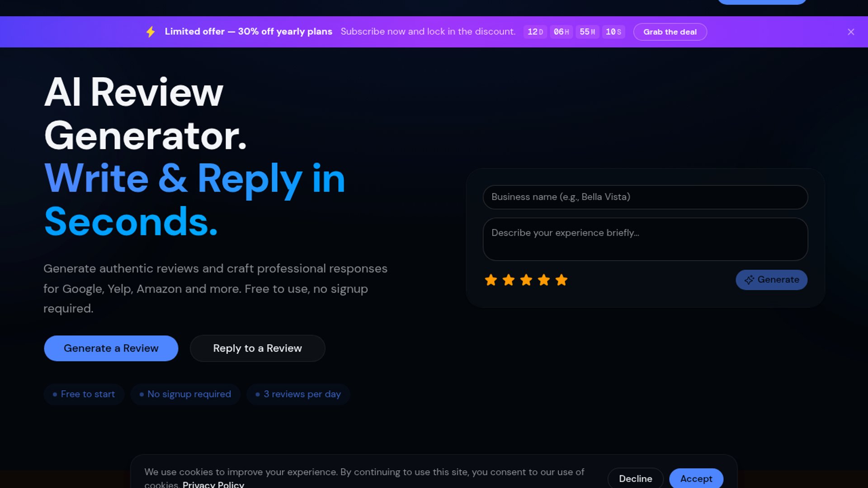Open the Privacy Policy link
This screenshot has height=488, width=868.
tap(213, 484)
